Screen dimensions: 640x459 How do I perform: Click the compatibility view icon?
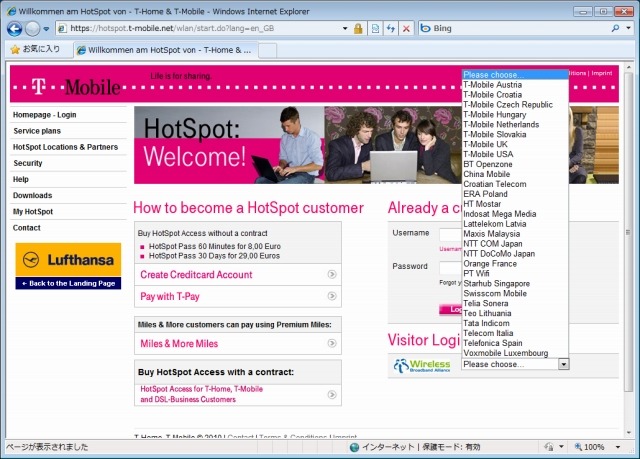point(375,29)
